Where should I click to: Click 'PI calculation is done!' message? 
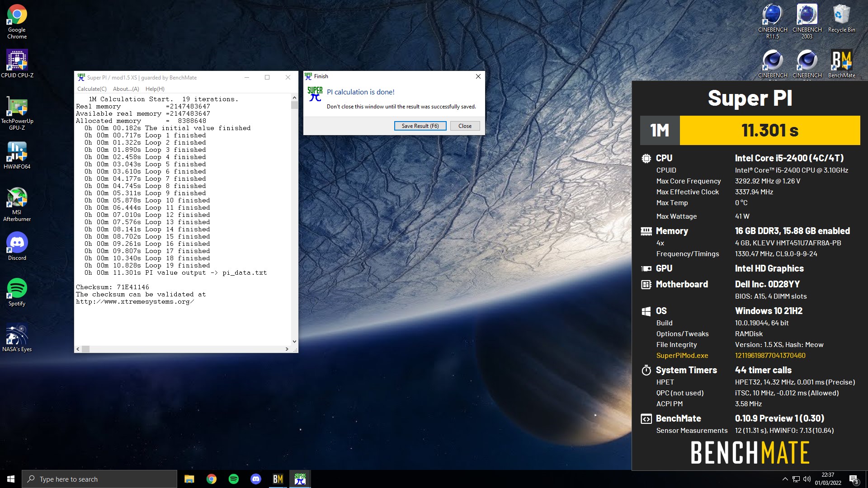pos(360,92)
